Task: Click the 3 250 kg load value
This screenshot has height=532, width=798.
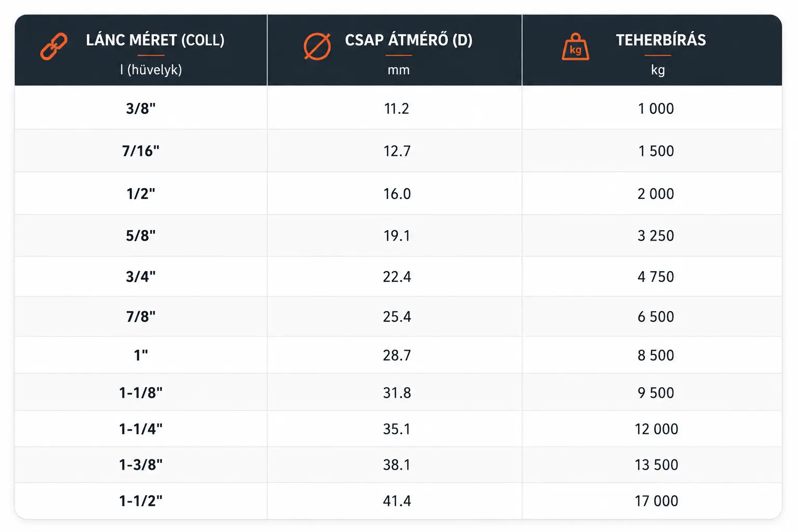Action: [x=656, y=236]
